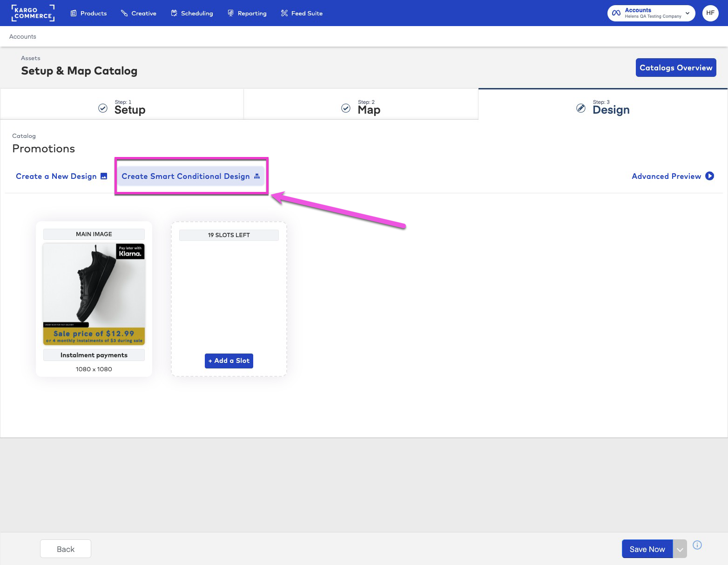Switch to the Step 2 Map tab

tap(361, 107)
